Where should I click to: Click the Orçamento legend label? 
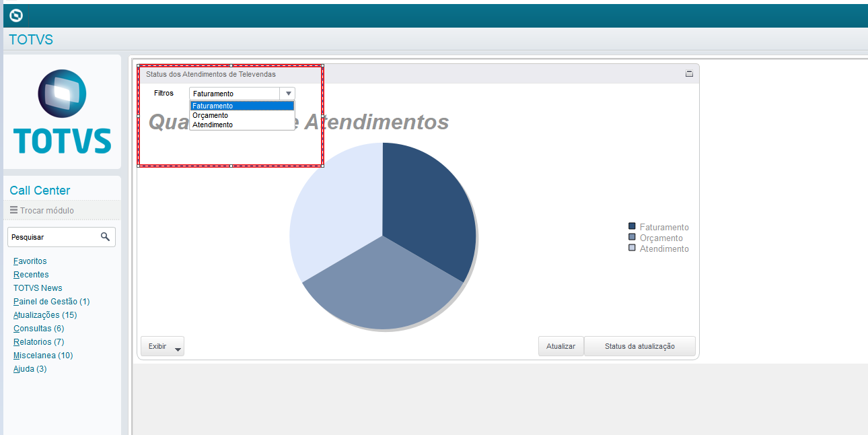pos(661,238)
